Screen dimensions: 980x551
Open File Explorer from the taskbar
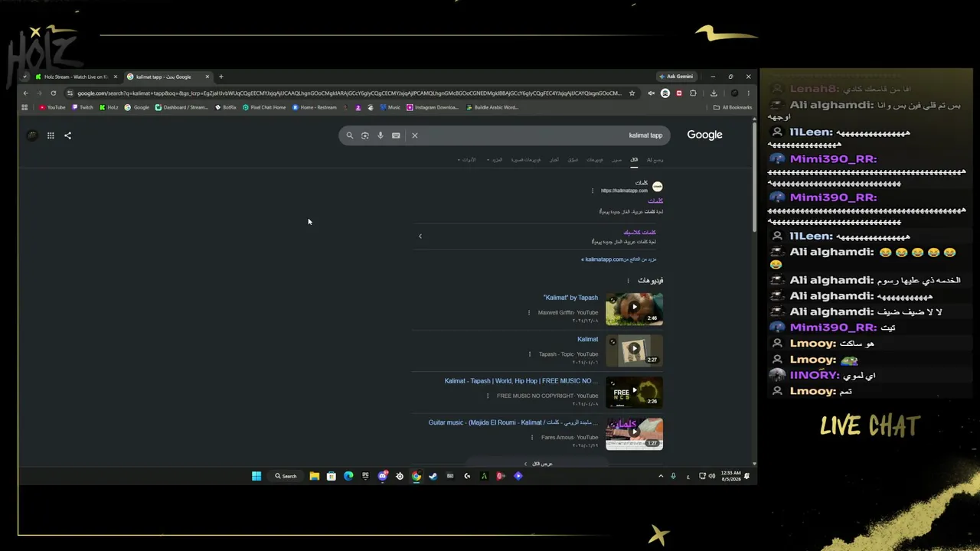[314, 476]
